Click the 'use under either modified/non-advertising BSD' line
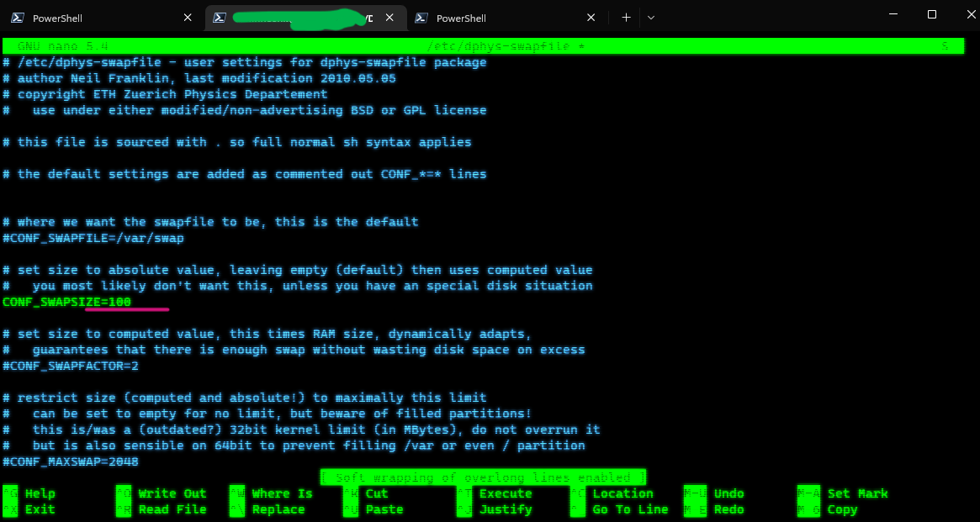The width and height of the screenshot is (980, 522). point(245,110)
